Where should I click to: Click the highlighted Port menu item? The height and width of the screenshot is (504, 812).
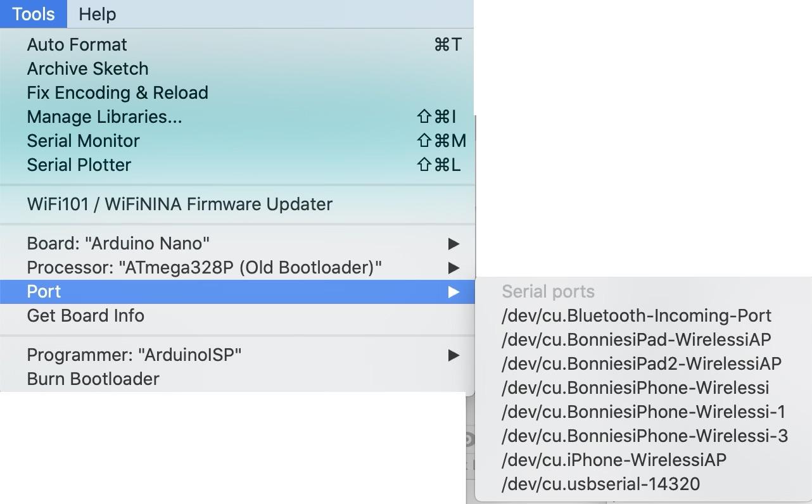click(x=44, y=291)
